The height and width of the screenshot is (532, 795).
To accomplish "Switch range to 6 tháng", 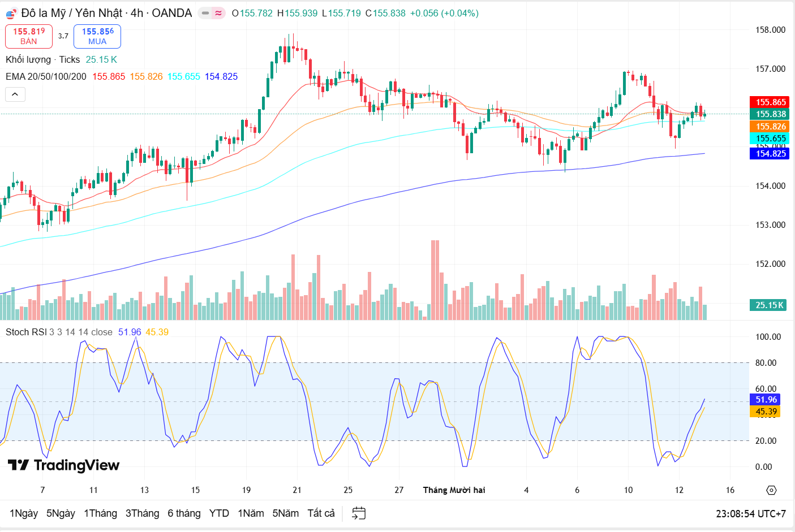I will pyautogui.click(x=184, y=513).
